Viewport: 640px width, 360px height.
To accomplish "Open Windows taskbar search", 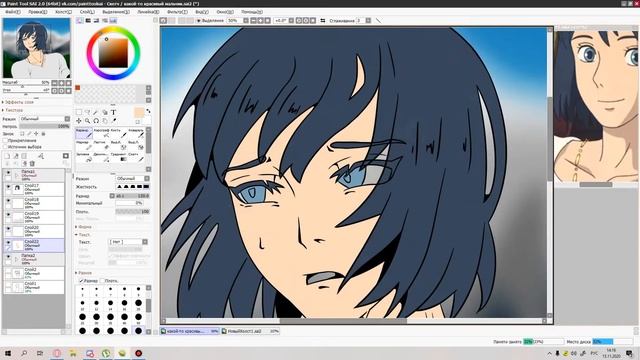I will pyautogui.click(x=24, y=353).
